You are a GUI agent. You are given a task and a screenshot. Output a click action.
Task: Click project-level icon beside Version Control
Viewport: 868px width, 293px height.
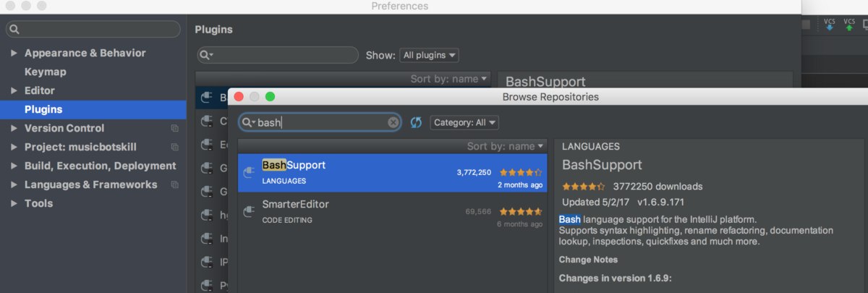click(174, 128)
